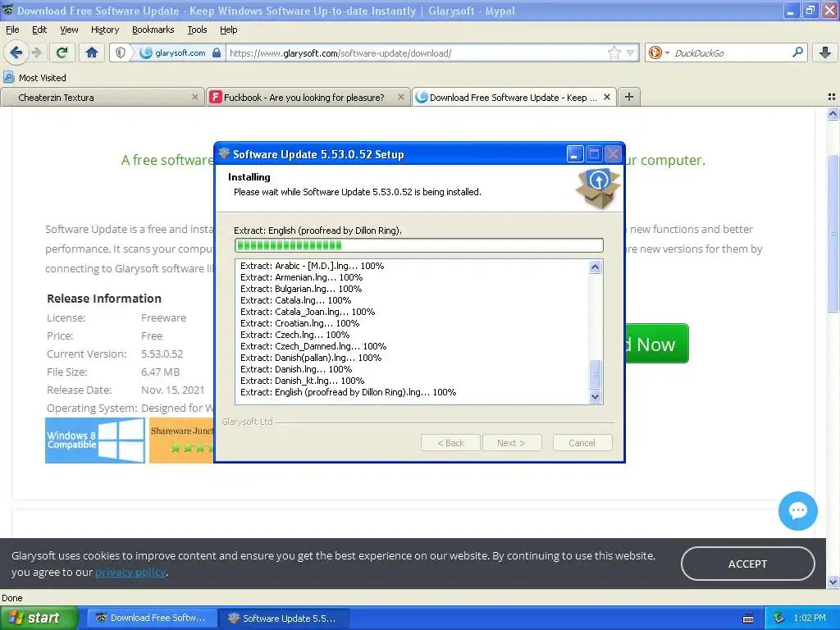This screenshot has height=630, width=840.
Task: Open the Help menu
Action: tap(228, 30)
